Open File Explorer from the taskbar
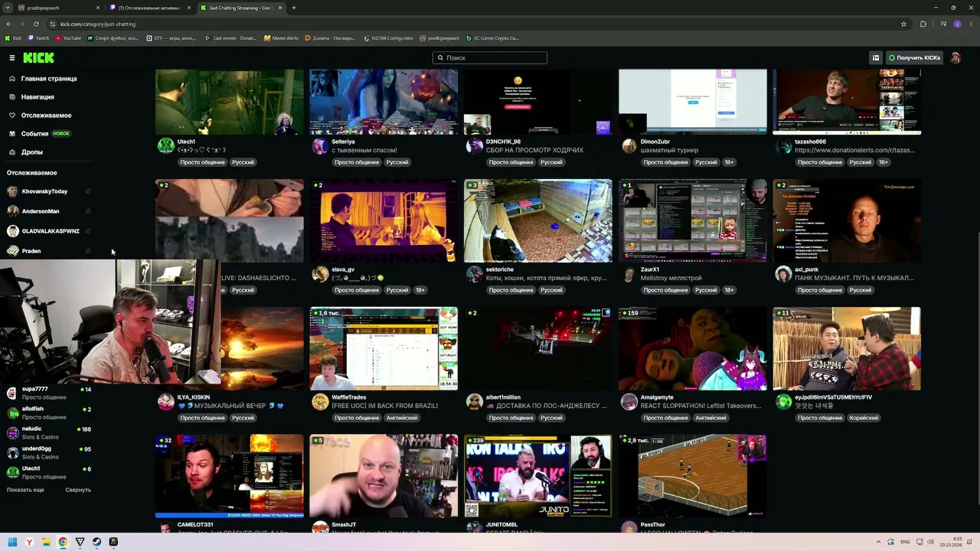Screen dimensions: 980x551 pos(46,542)
